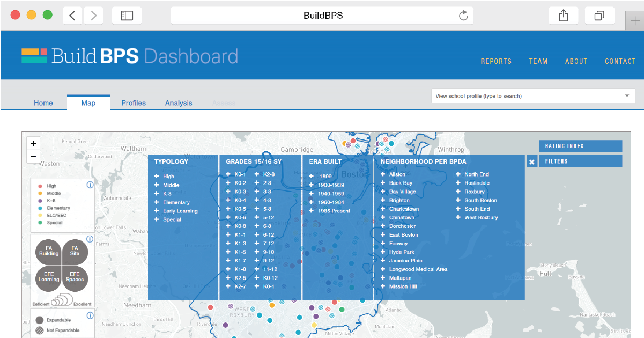Open the Reports link in header
Viewport: 644px width, 338px height.
[496, 61]
